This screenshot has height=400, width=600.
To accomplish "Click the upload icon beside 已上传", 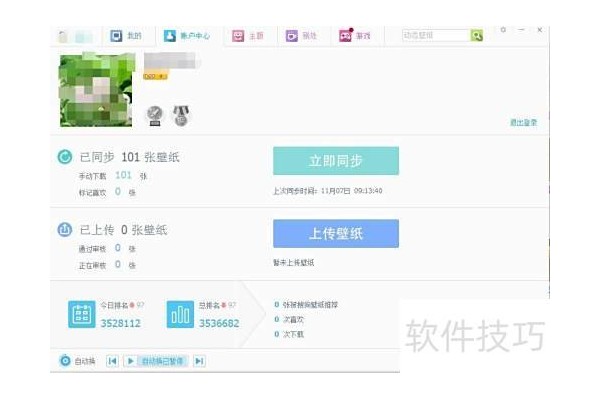I will click(x=65, y=229).
